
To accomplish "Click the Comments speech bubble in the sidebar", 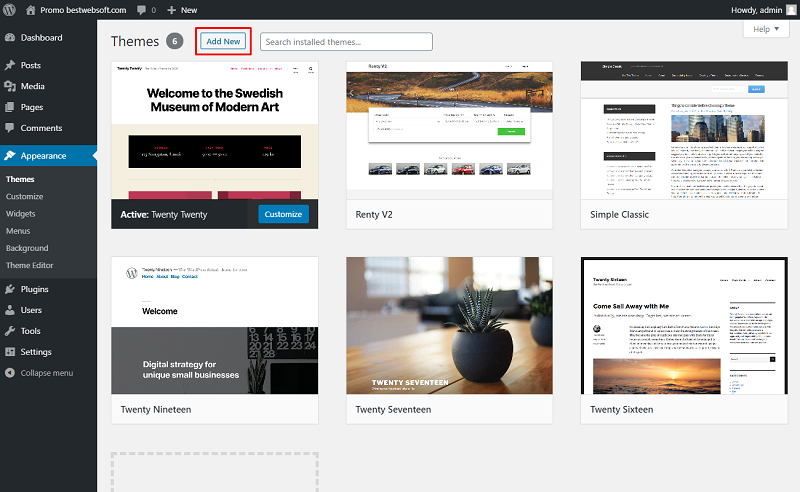I will 10,128.
